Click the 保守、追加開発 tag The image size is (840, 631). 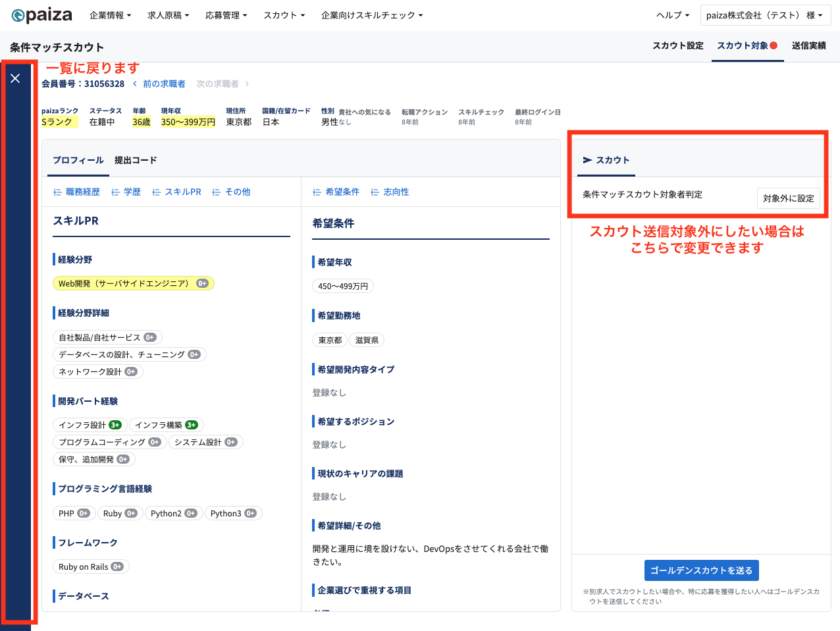tap(94, 459)
